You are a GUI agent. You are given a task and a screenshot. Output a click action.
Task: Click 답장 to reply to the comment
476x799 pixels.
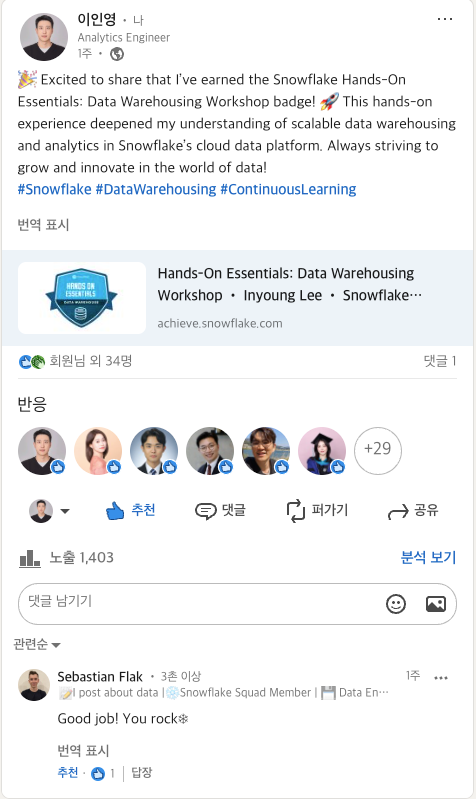pyautogui.click(x=142, y=773)
